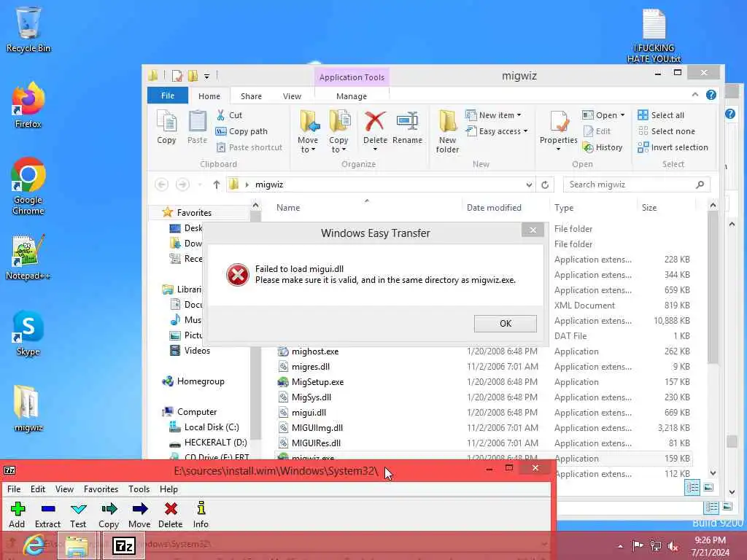The width and height of the screenshot is (747, 560).
Task: Open the 7-Zip Tools menu
Action: [x=139, y=489]
